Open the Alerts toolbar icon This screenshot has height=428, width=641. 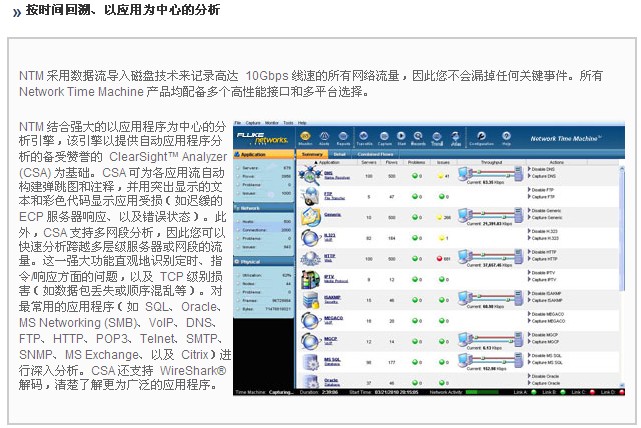coord(325,139)
